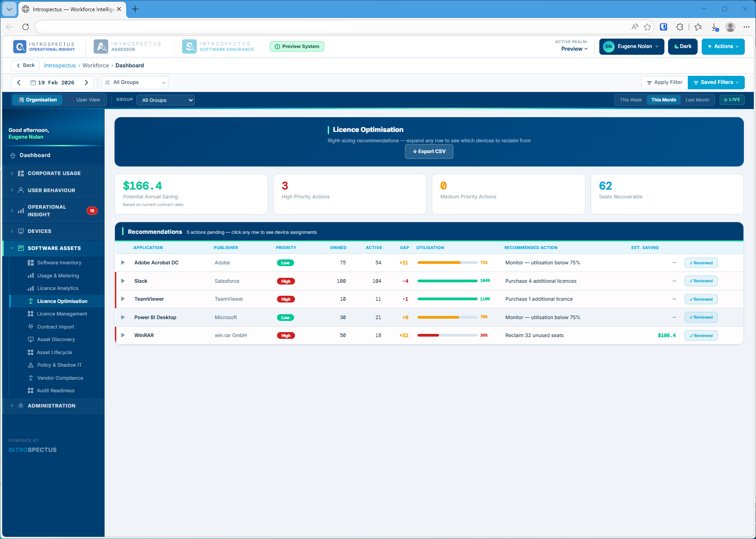
Task: Open the All Groups dropdown in the toolbar
Action: click(x=135, y=82)
